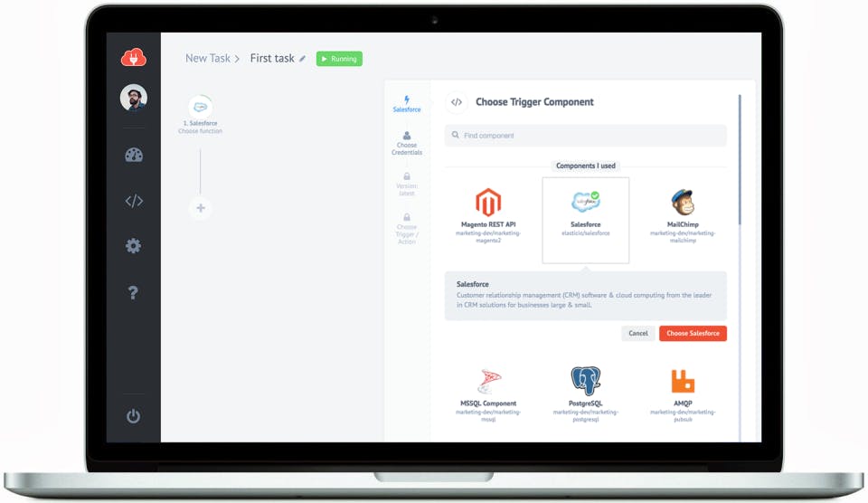Select the Salesforce step node in flow
This screenshot has width=868, height=503.
click(201, 107)
